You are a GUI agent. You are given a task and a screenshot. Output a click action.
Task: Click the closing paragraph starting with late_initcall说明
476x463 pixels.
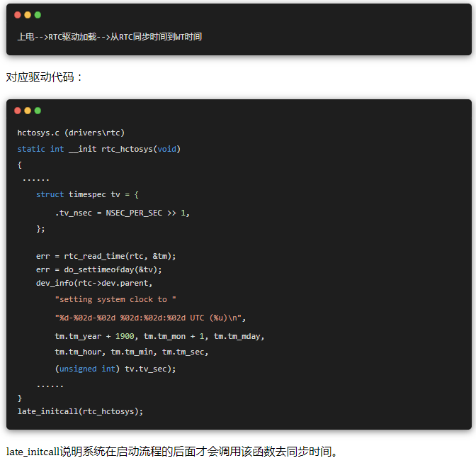pos(173,452)
